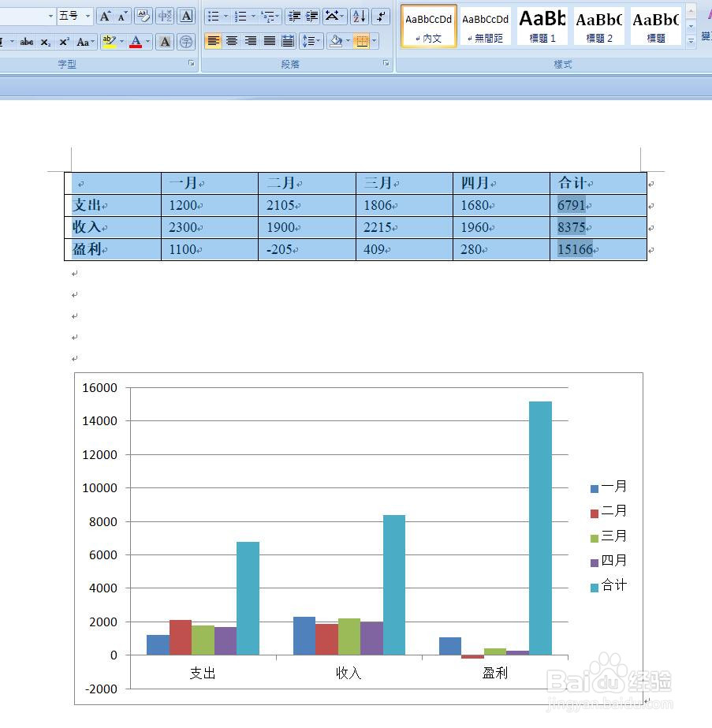Open the shading color dropdown arrow
This screenshot has width=712, height=728.
coord(348,41)
